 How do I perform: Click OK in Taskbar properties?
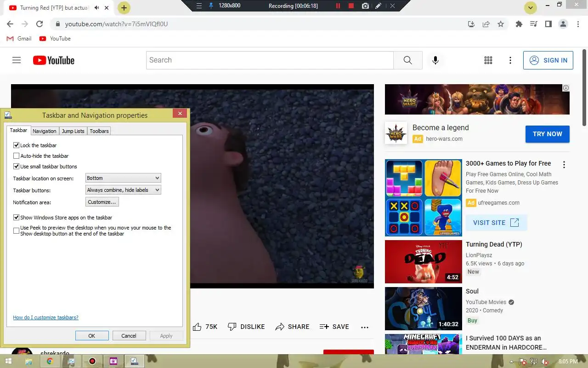click(92, 336)
